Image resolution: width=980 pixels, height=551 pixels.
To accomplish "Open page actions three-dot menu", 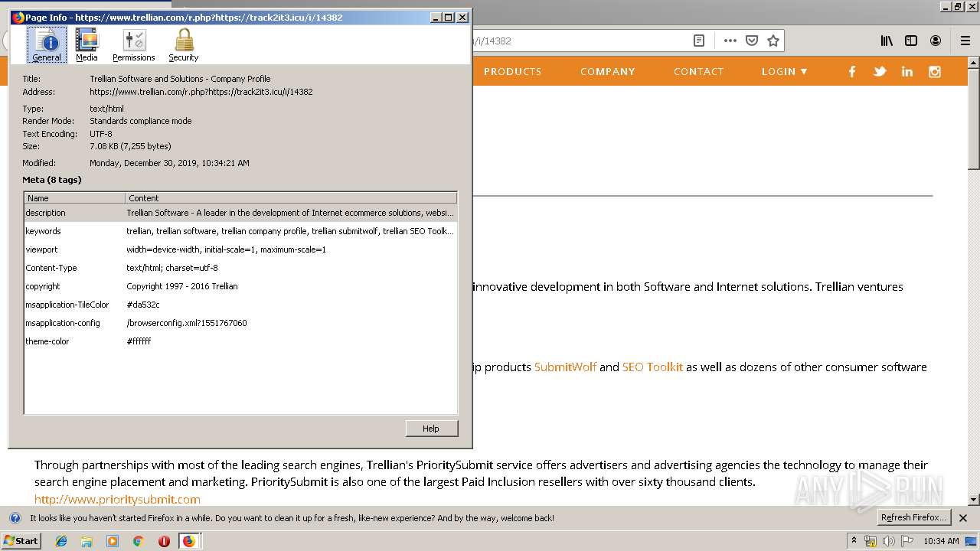I will point(730,41).
